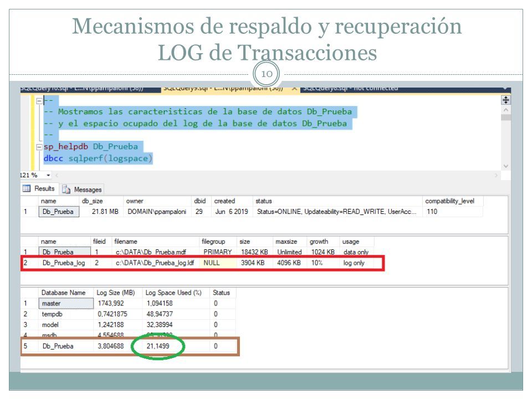Select row header 5 of logspace grid
Image resolution: width=532 pixels, height=399 pixels.
pos(29,346)
